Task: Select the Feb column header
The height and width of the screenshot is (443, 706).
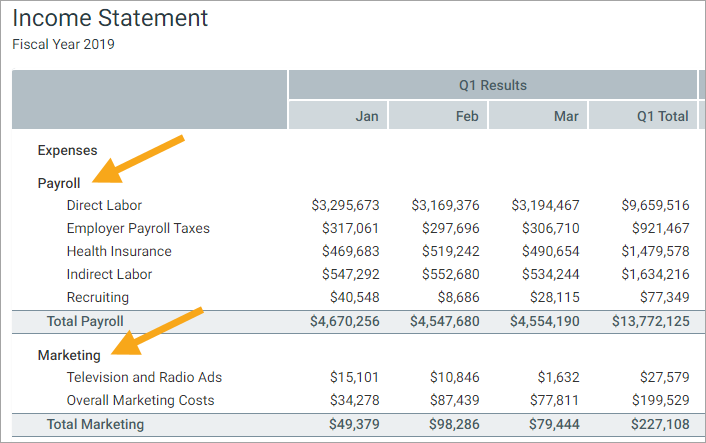Action: (x=467, y=116)
